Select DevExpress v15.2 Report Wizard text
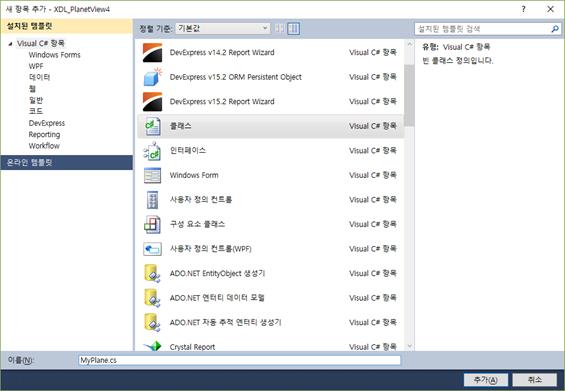Image resolution: width=565 pixels, height=391 pixels. 222,102
